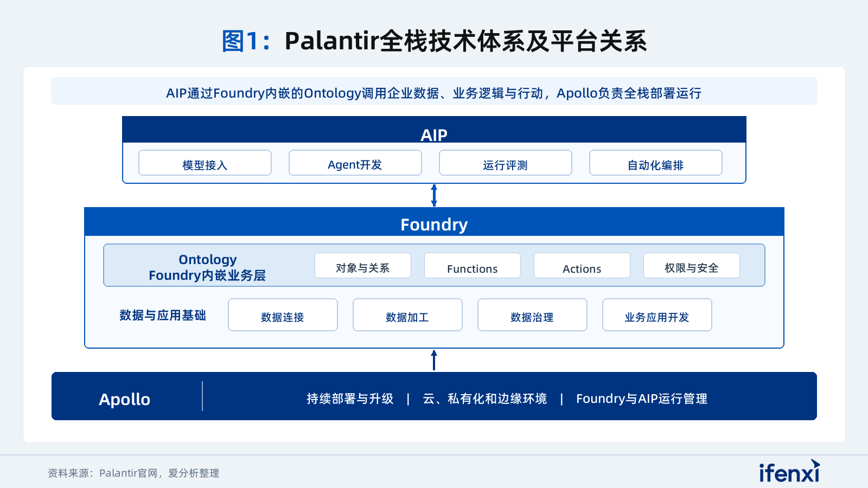Click the figure title 图1：Palantir全栈技术体系及平台关系
Screen dimensions: 868x488
click(434, 41)
